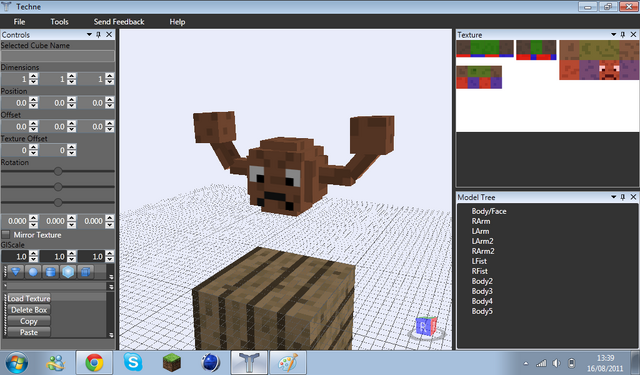Select RArm in the Model Tree
The width and height of the screenshot is (640, 375).
click(x=481, y=221)
